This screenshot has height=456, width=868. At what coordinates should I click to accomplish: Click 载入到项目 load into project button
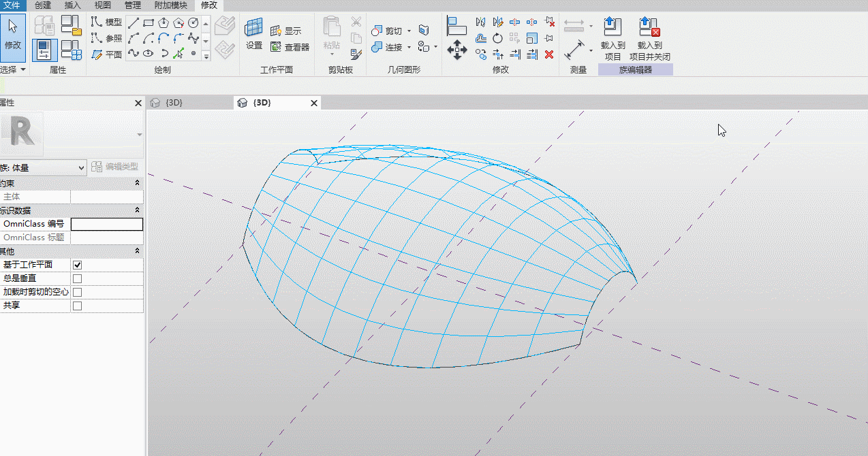pos(613,38)
